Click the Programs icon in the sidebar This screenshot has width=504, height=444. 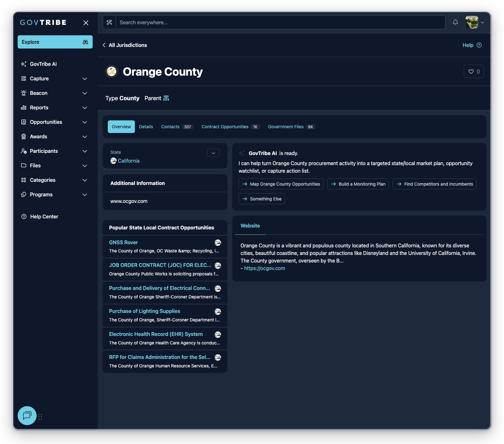24,194
